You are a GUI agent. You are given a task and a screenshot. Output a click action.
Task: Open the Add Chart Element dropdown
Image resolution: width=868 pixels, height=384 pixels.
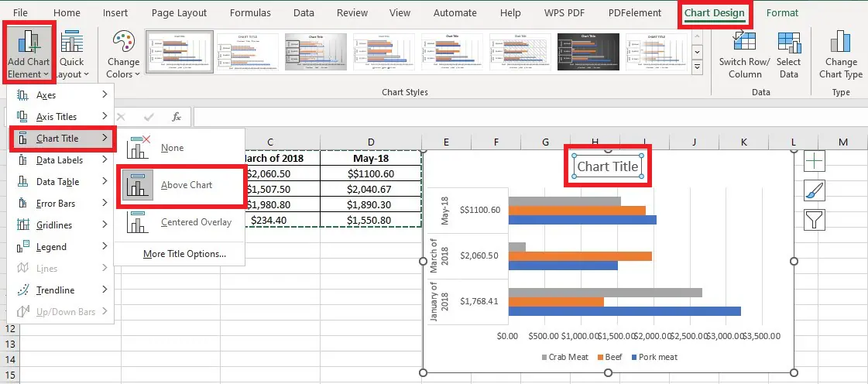point(28,53)
